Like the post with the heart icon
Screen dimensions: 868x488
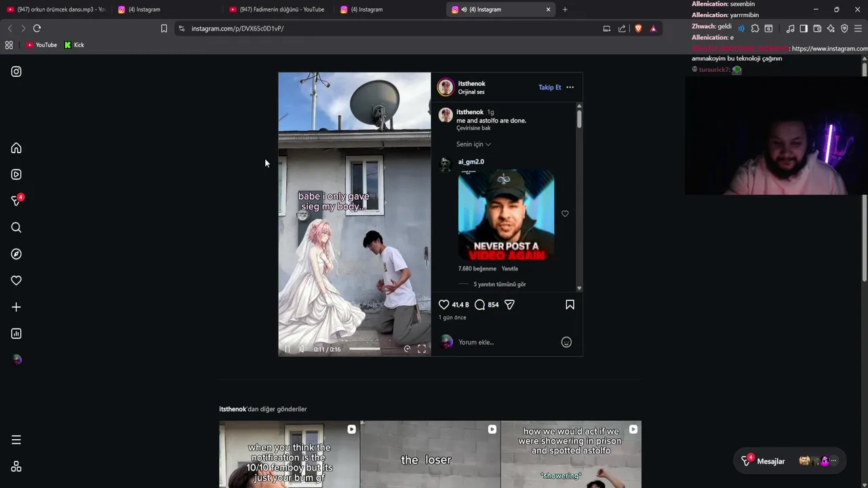click(x=443, y=304)
